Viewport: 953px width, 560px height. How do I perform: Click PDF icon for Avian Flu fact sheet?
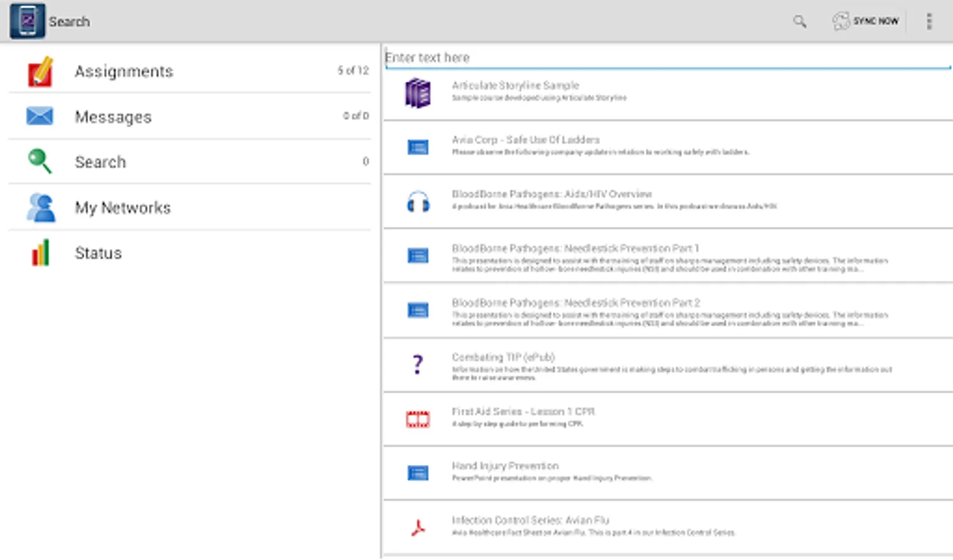[418, 528]
